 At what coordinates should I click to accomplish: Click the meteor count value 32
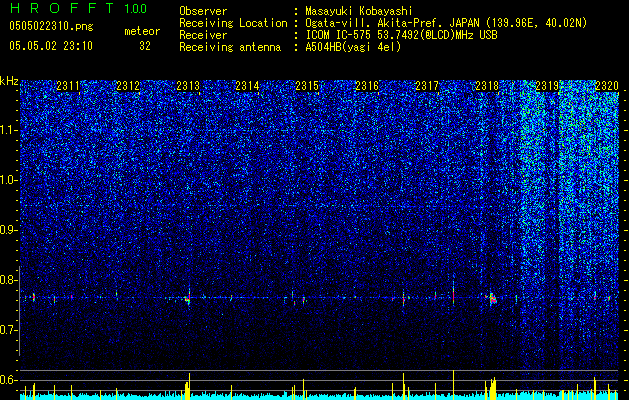tap(145, 46)
